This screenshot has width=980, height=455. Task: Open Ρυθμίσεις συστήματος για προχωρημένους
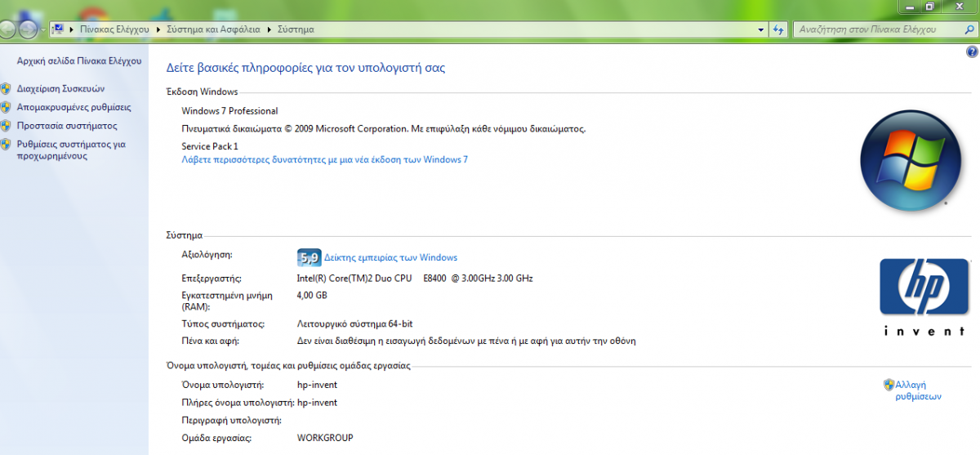pyautogui.click(x=71, y=149)
